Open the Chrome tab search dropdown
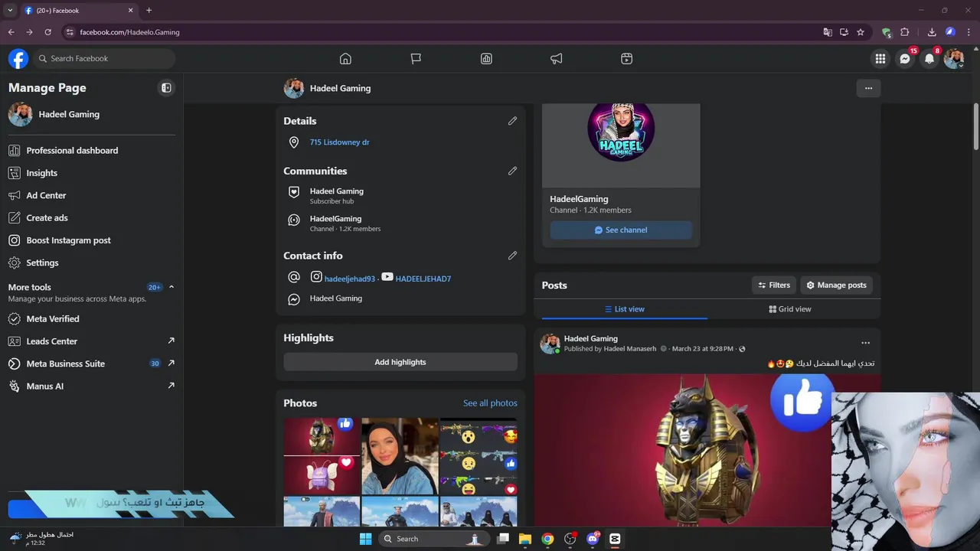 click(x=10, y=11)
